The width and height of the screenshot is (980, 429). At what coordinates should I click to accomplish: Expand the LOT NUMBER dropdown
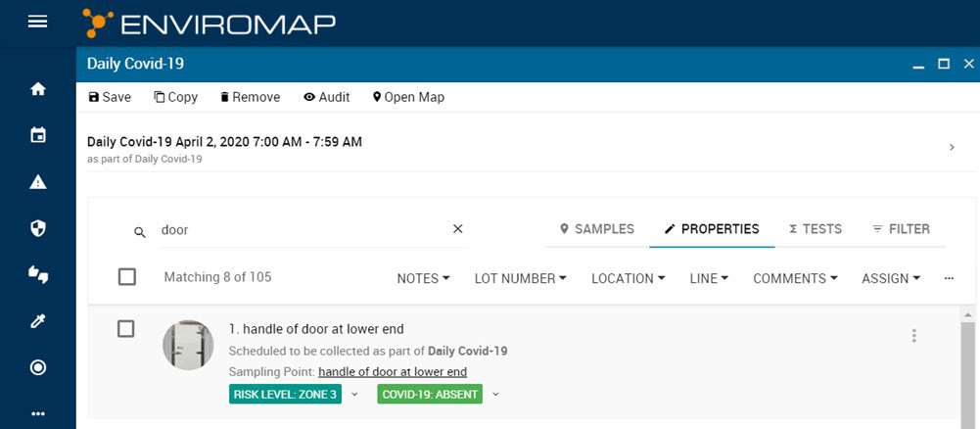click(520, 278)
